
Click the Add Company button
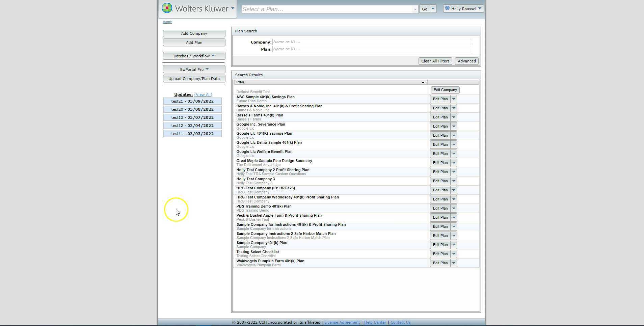coord(194,33)
